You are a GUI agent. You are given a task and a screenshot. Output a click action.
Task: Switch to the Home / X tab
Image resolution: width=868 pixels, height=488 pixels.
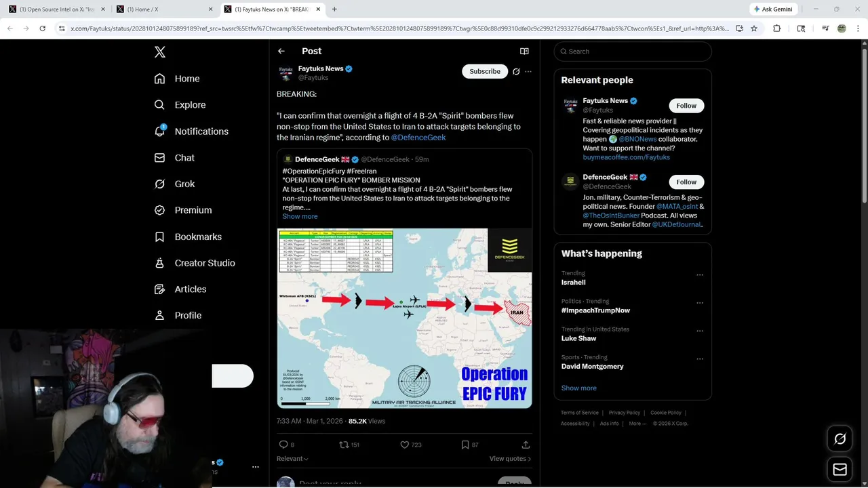164,9
